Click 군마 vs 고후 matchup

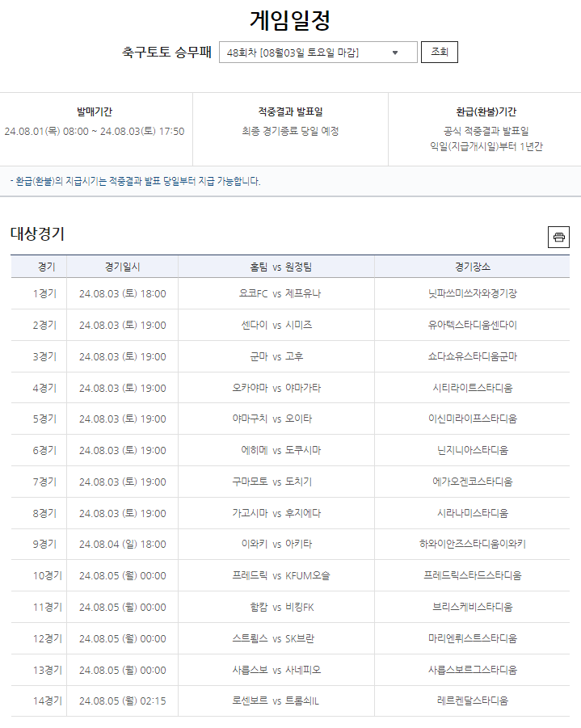276,357
